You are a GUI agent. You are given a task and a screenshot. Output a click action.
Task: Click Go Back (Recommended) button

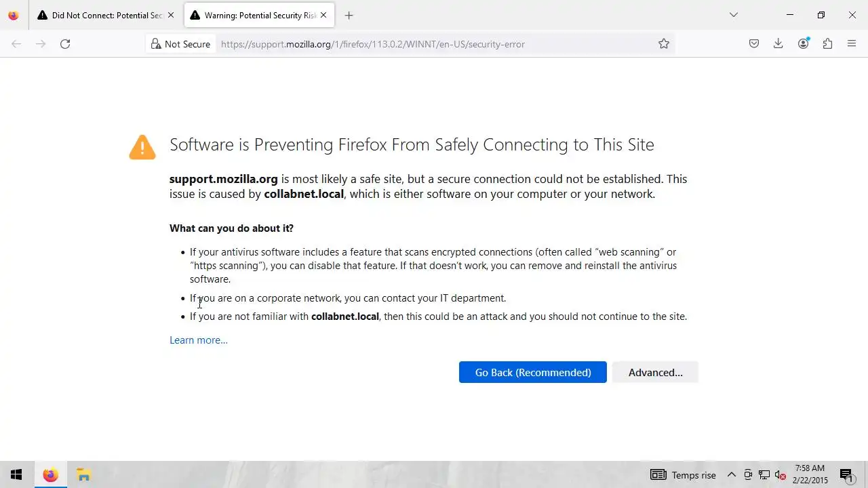[532, 372]
